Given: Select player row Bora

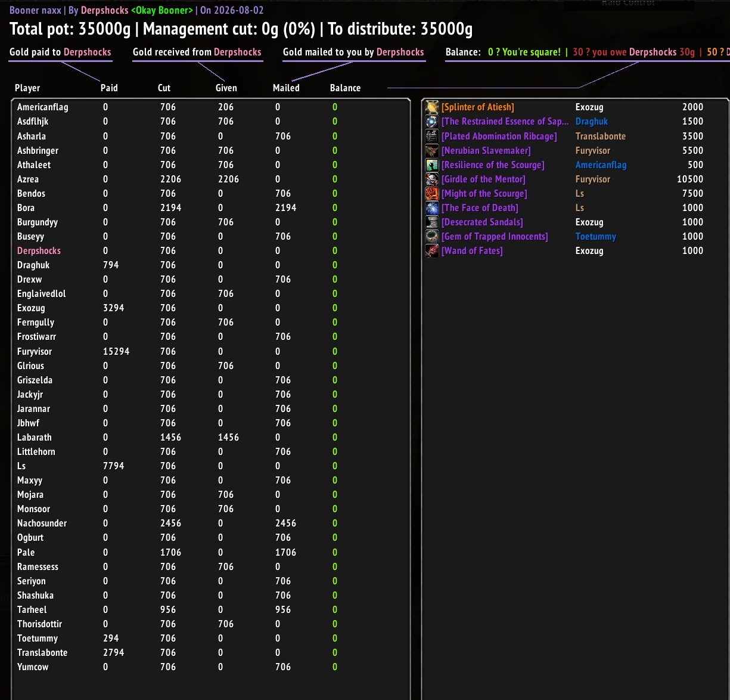Looking at the screenshot, I should click(210, 207).
